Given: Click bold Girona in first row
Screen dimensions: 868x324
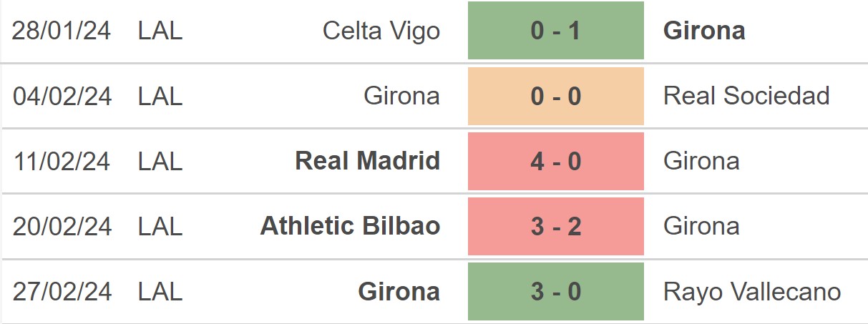Looking at the screenshot, I should click(x=704, y=31).
